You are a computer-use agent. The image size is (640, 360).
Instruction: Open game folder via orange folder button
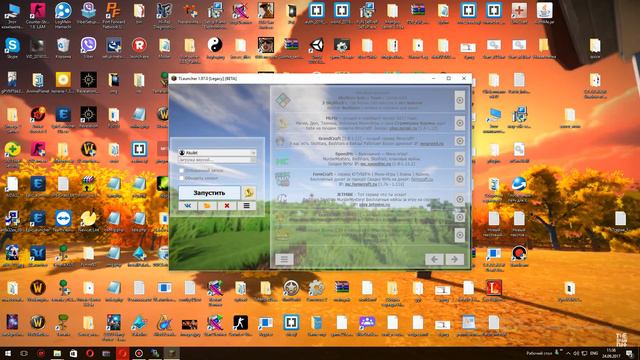[x=207, y=206]
